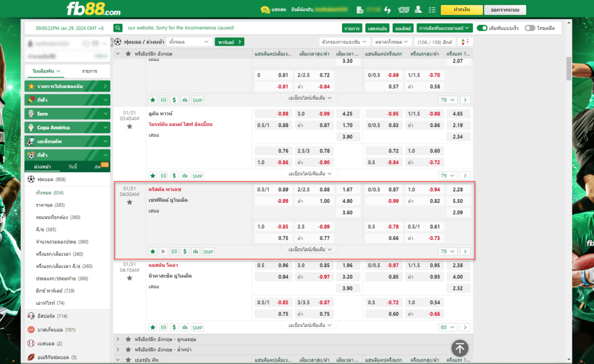This screenshot has width=594, height=364.
Task: Click the back-to-top arrow button
Action: coord(460,348)
